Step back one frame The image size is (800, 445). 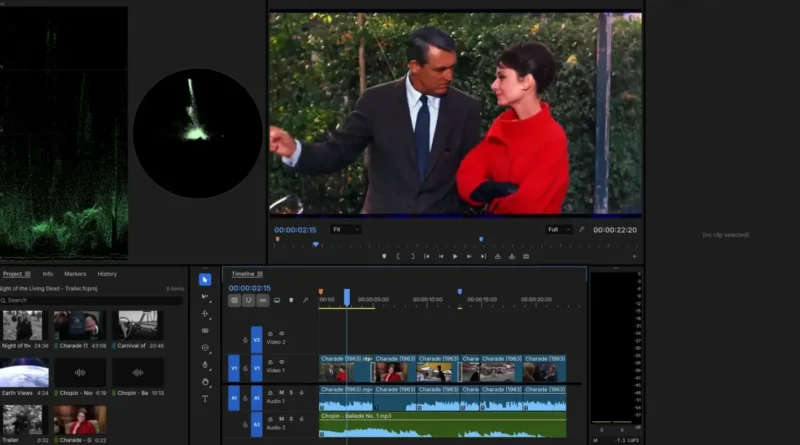(441, 257)
